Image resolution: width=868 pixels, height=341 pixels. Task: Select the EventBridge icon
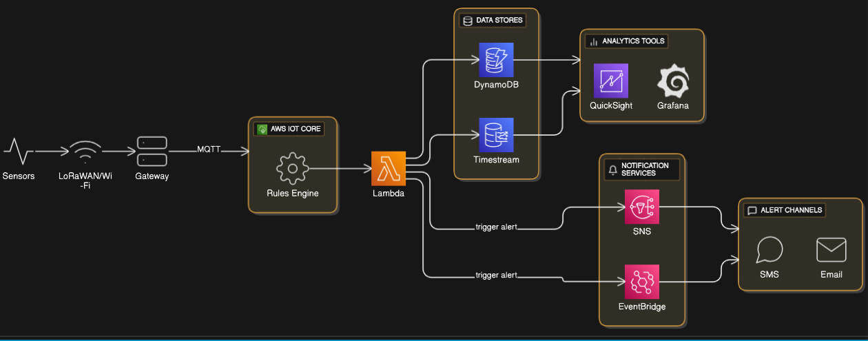pyautogui.click(x=642, y=281)
